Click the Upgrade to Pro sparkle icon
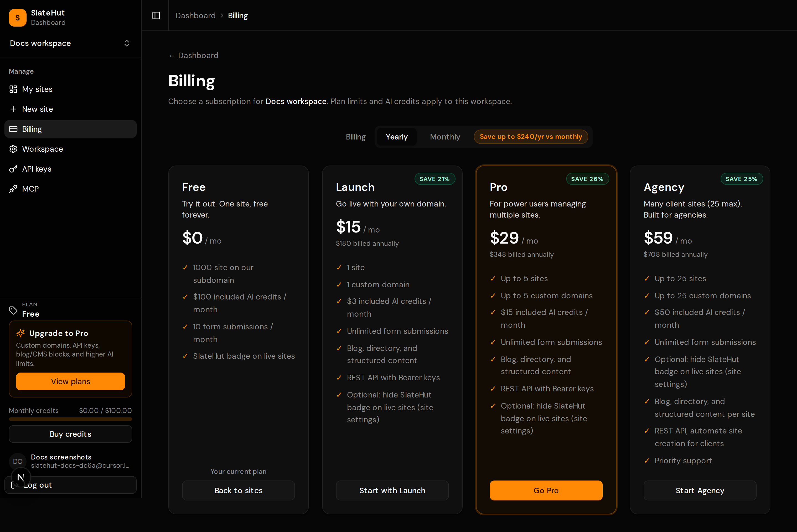This screenshot has height=532, width=797. pos(21,333)
